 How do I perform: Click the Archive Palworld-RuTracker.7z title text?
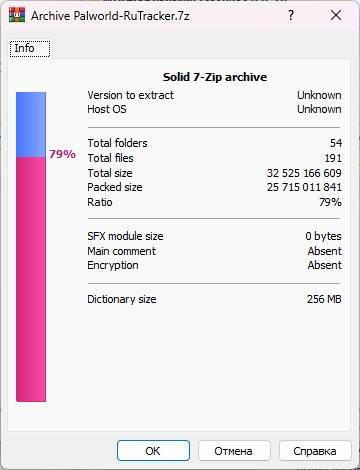point(110,16)
